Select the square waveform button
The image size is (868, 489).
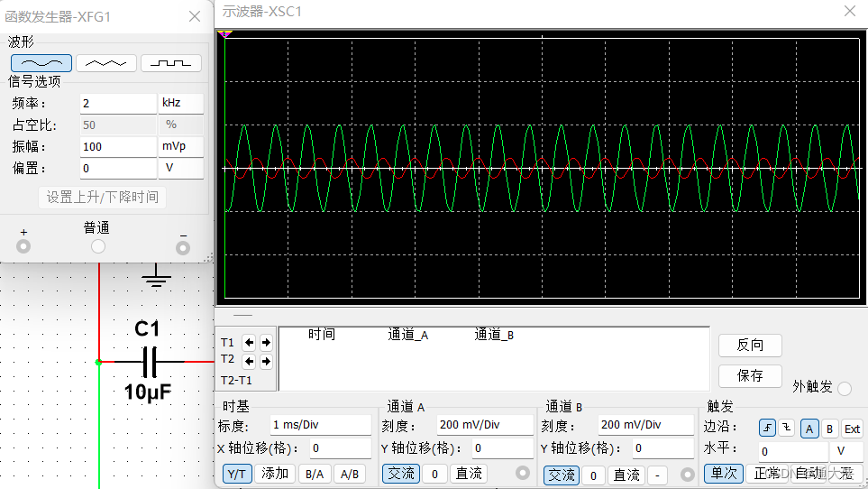pos(171,63)
